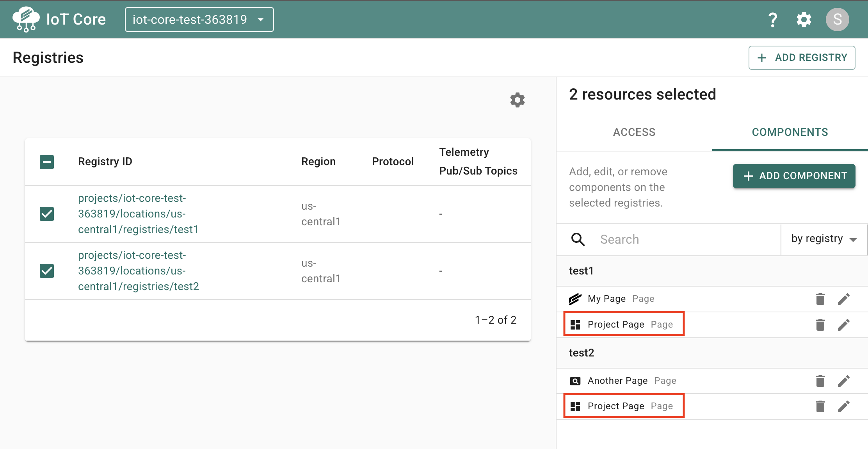Delete Another Page component in test2

pos(820,381)
